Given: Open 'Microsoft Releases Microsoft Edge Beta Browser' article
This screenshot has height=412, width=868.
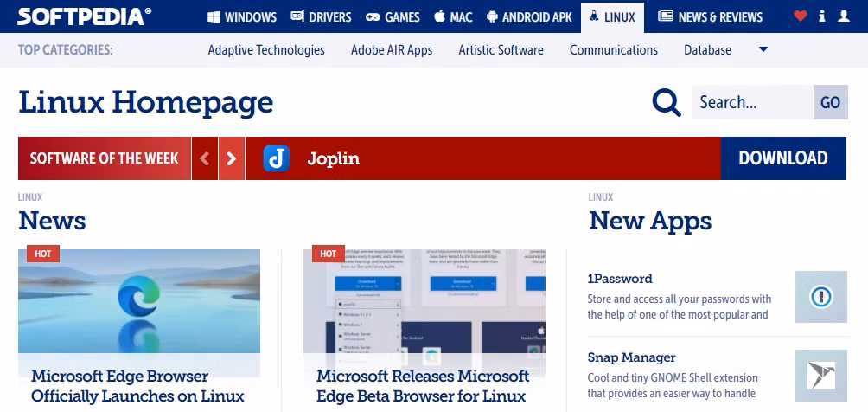Looking at the screenshot, I should tap(423, 387).
